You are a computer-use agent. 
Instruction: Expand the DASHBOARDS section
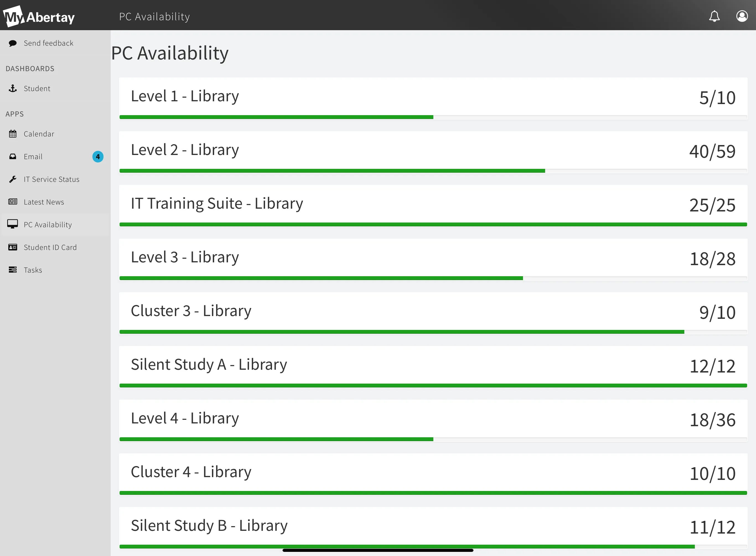pyautogui.click(x=30, y=69)
